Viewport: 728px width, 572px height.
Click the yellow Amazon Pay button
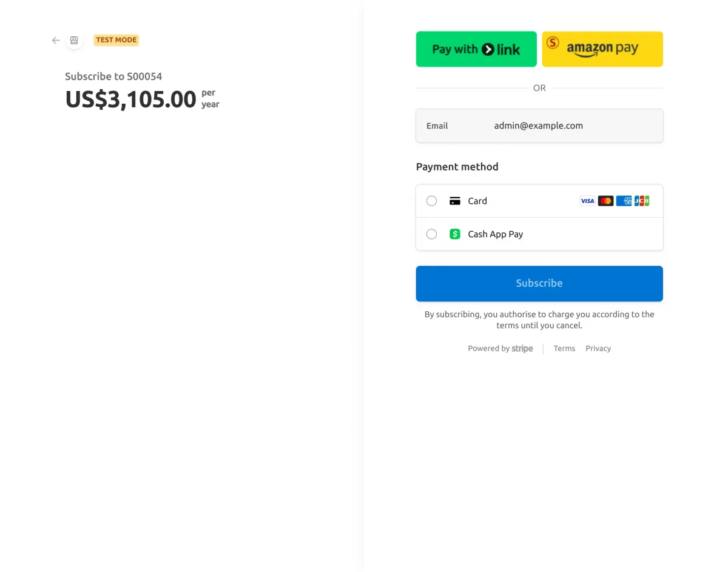coord(602,49)
